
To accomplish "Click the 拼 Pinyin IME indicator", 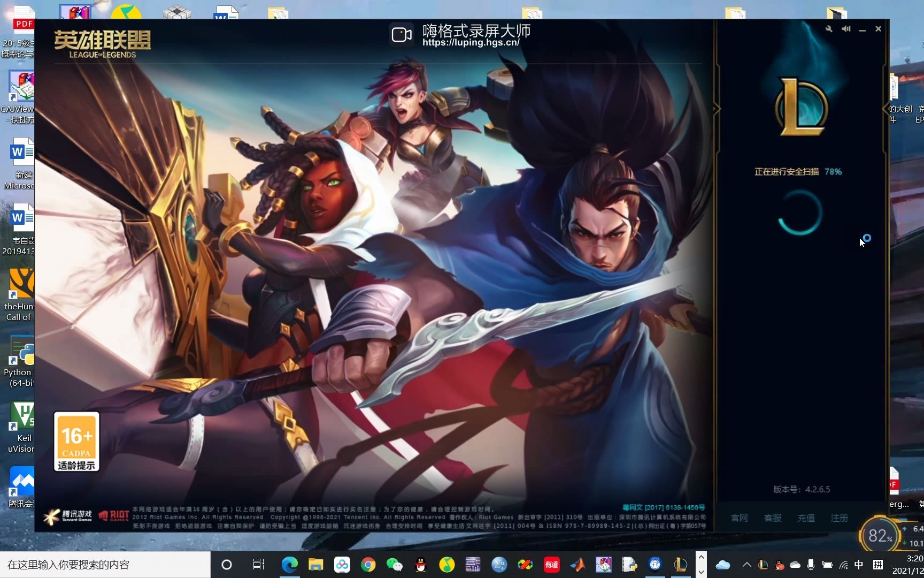I will pyautogui.click(x=877, y=565).
